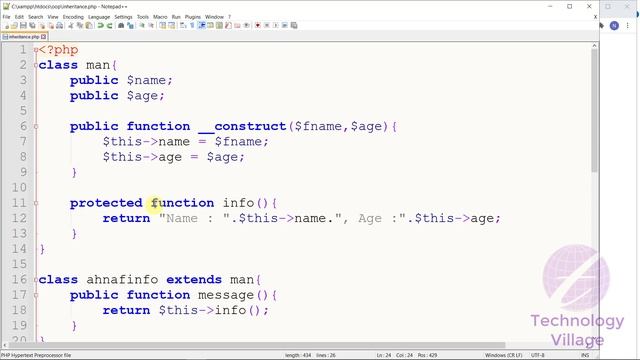Toggle INS mode in the status bar

(x=585, y=356)
